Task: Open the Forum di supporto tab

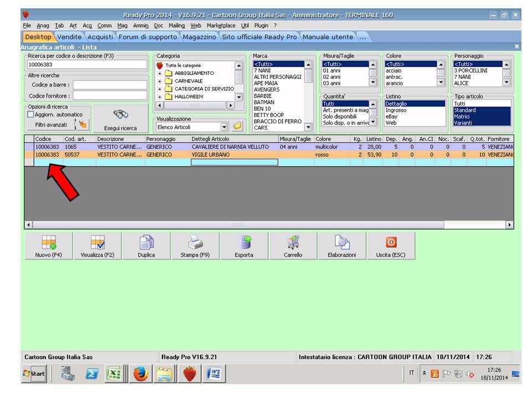Action: 147,37
